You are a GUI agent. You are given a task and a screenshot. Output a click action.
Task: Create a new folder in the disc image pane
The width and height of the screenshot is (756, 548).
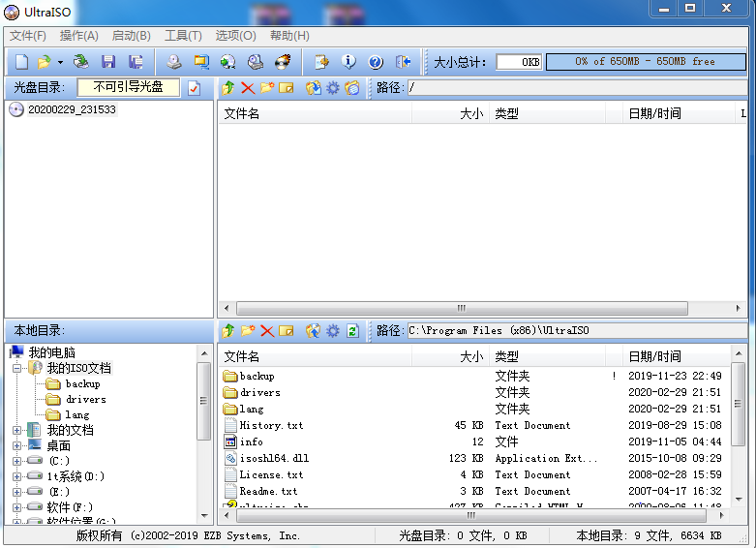pos(267,88)
